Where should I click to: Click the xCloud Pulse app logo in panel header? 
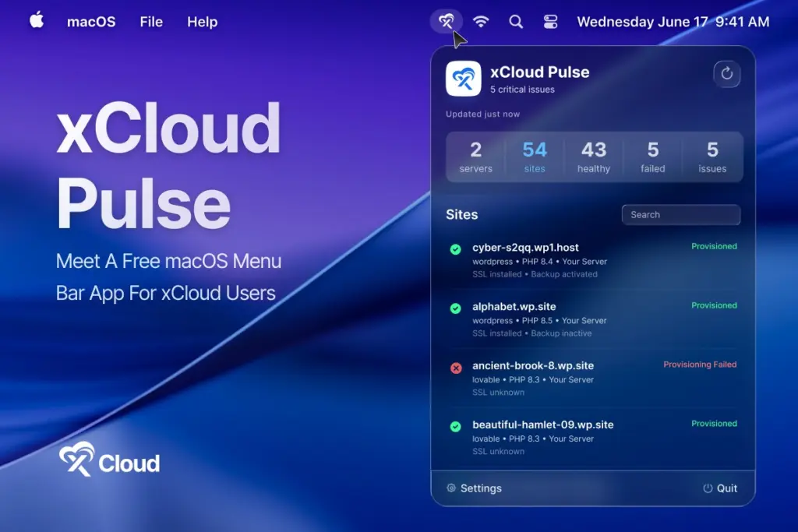(x=463, y=79)
